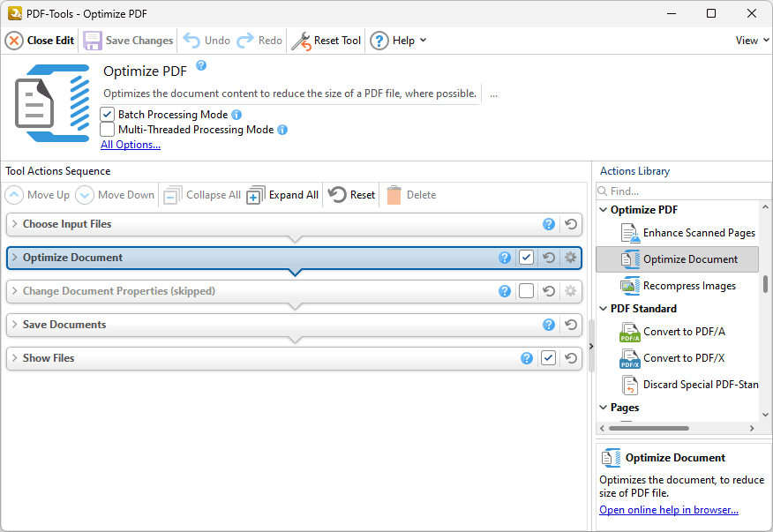Open help for the Change Document Properties step

[505, 291]
